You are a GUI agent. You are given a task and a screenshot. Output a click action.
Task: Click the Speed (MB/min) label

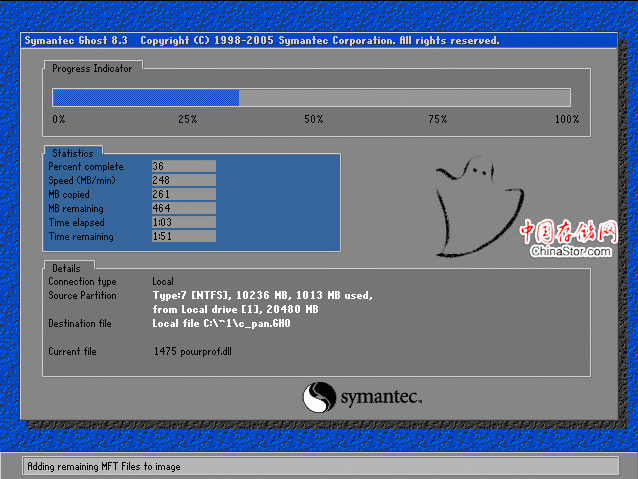pyautogui.click(x=82, y=180)
